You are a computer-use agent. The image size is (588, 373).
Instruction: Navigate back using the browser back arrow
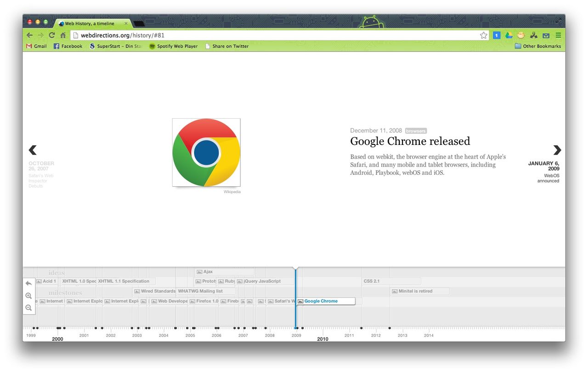[29, 35]
